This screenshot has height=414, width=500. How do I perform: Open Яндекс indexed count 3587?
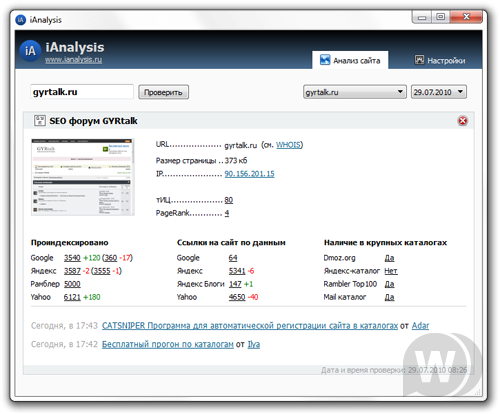pos(72,271)
